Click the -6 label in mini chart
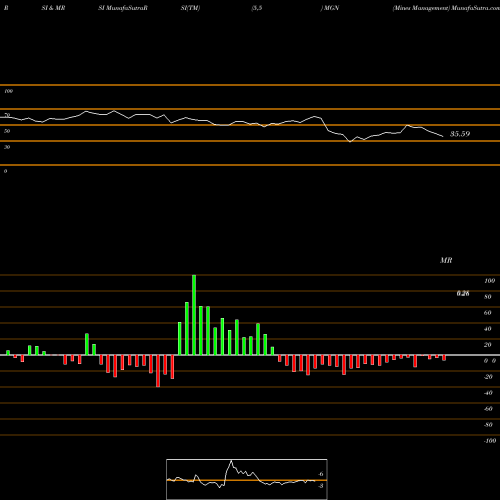The image size is (500, 500). pyautogui.click(x=320, y=474)
